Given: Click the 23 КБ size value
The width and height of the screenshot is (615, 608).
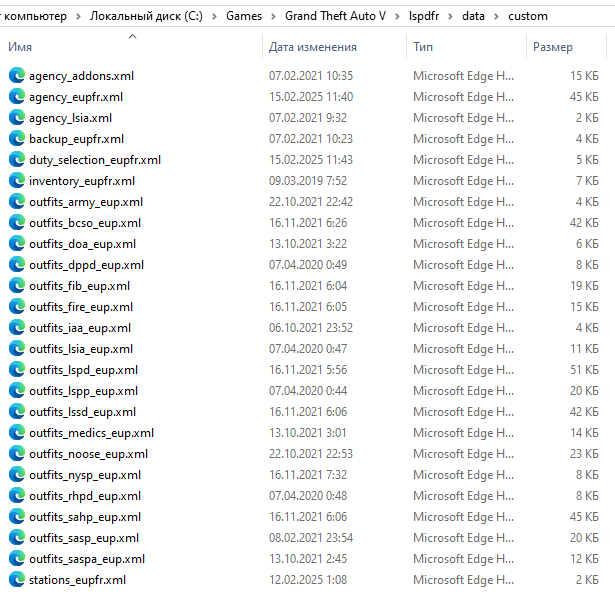Looking at the screenshot, I should 584,454.
